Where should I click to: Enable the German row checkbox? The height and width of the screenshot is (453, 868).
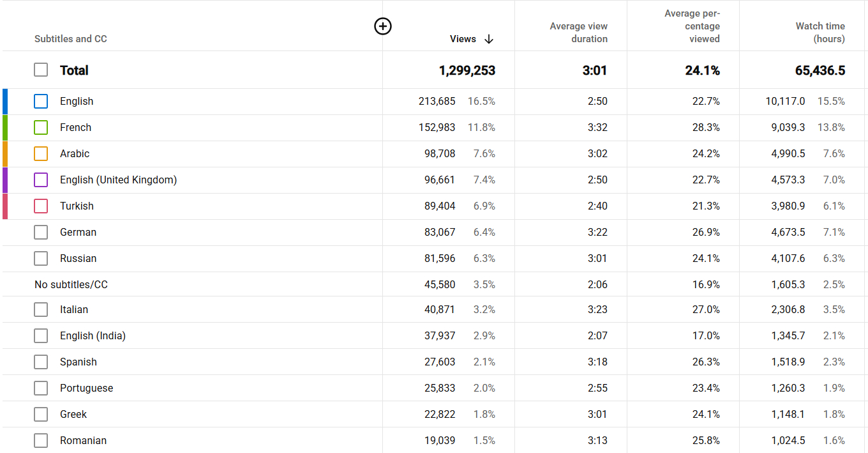click(x=41, y=232)
